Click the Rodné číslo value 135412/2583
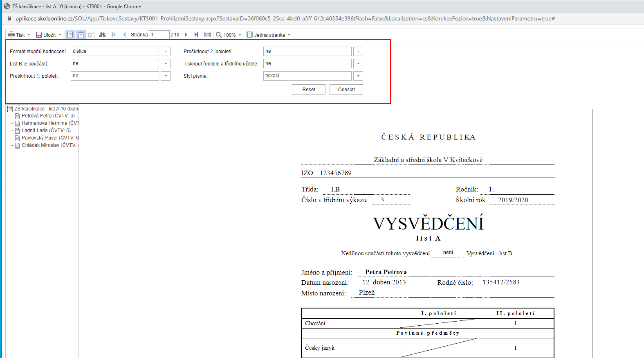 click(x=501, y=282)
